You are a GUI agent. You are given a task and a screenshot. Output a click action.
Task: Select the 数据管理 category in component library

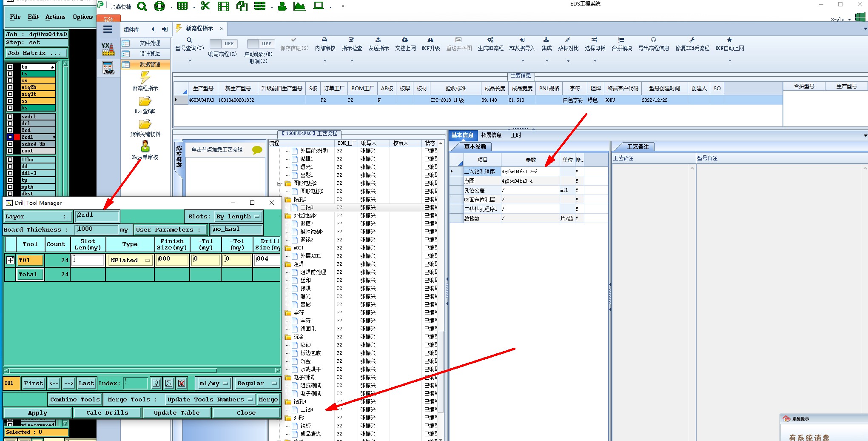(x=146, y=64)
